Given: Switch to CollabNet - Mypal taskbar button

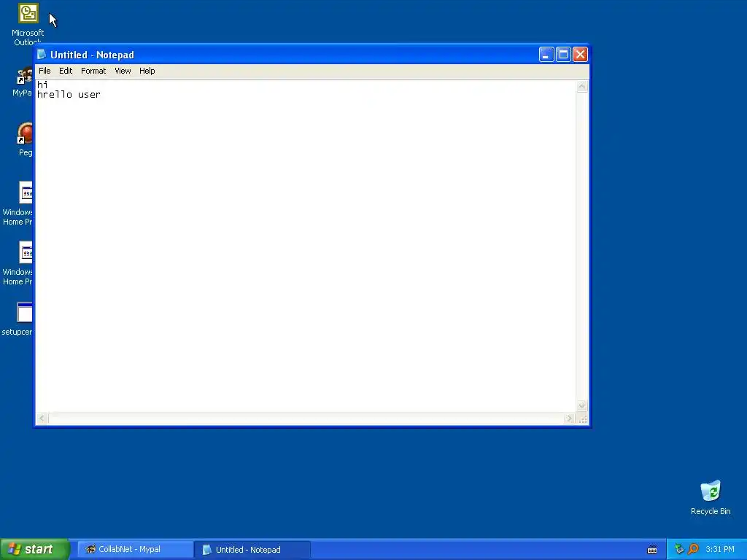Looking at the screenshot, I should pyautogui.click(x=135, y=550).
